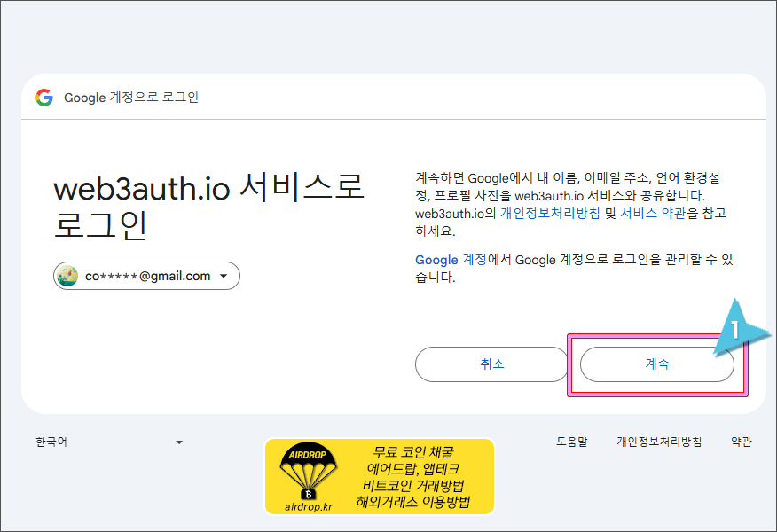This screenshot has width=777, height=532.
Task: Open the Google 계정 link
Action: (451, 260)
